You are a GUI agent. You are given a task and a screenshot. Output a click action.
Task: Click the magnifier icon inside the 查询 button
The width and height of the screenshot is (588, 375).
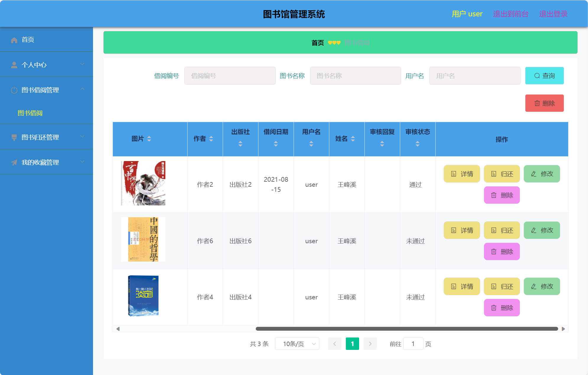537,76
